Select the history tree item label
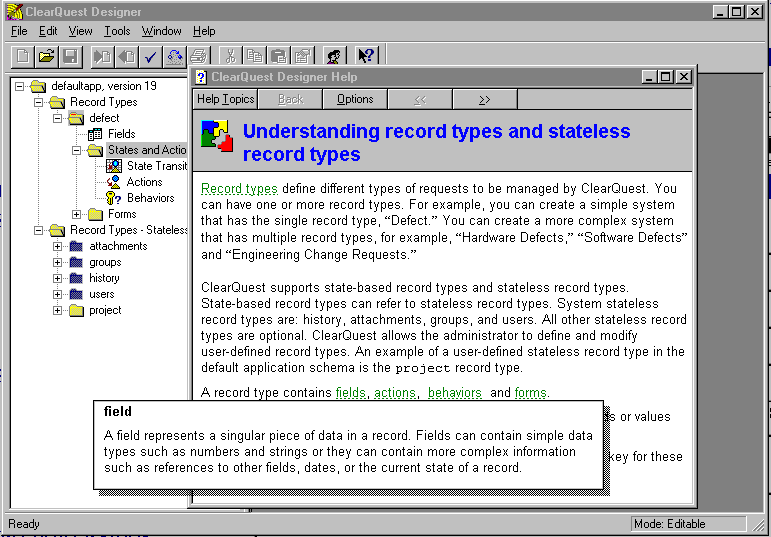Image resolution: width=771 pixels, height=537 pixels. click(104, 278)
